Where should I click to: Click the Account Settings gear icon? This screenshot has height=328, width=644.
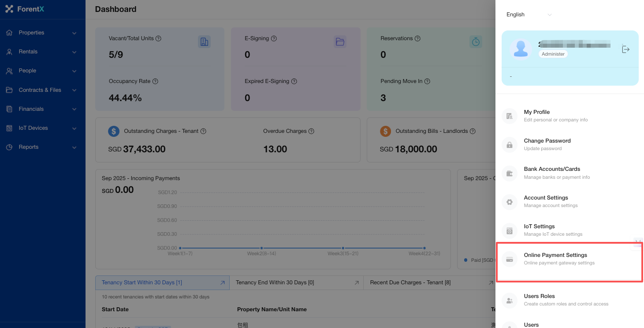coord(510,202)
